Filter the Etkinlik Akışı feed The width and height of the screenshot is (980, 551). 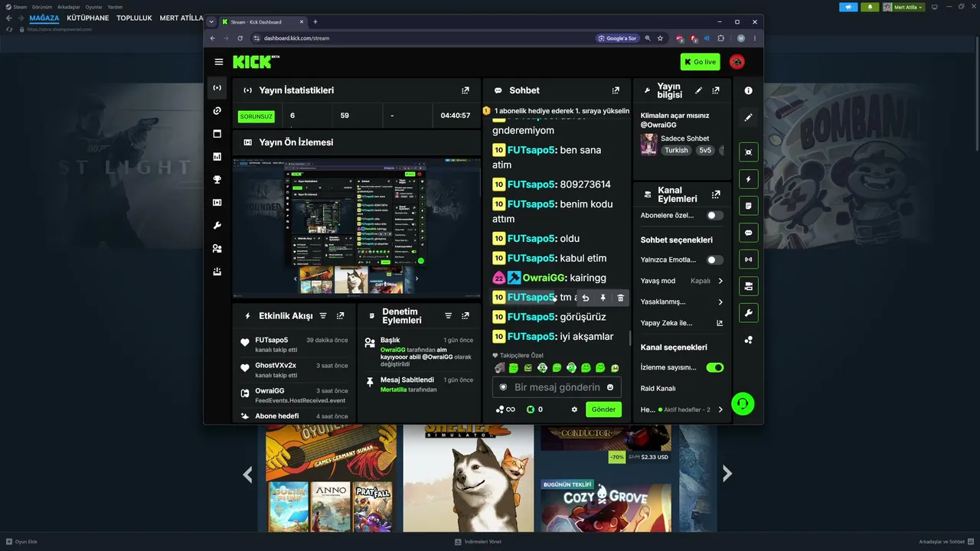pos(323,315)
